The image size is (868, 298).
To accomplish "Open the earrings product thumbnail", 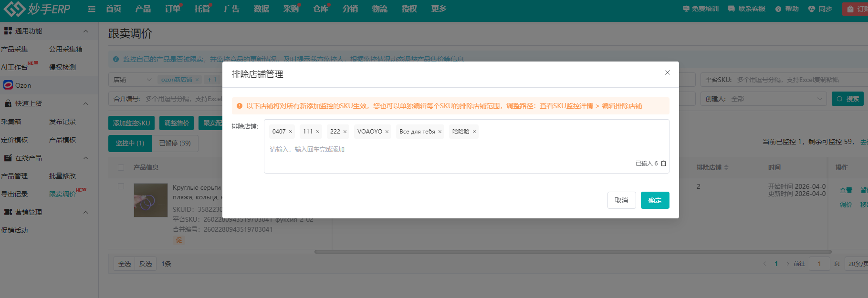I will click(x=151, y=200).
